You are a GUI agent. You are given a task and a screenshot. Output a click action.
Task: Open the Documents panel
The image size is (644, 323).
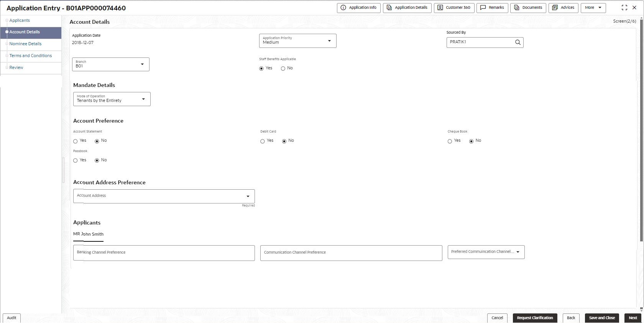(x=528, y=8)
